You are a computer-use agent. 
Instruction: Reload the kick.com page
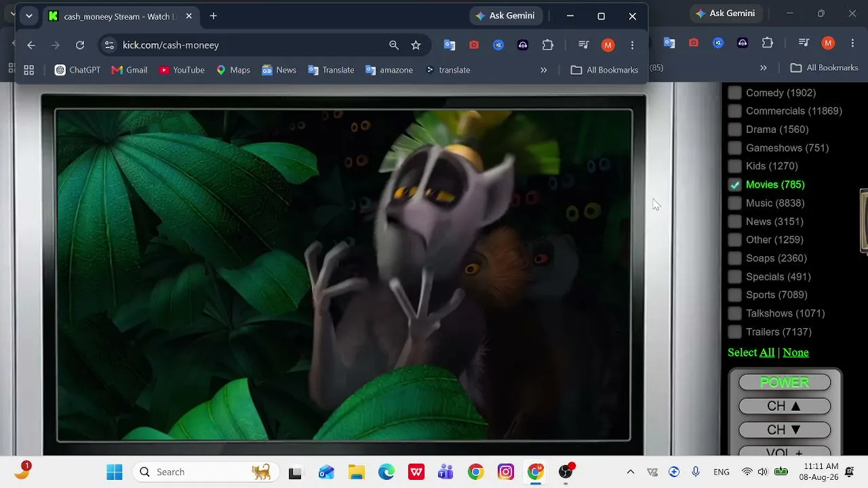tap(80, 45)
